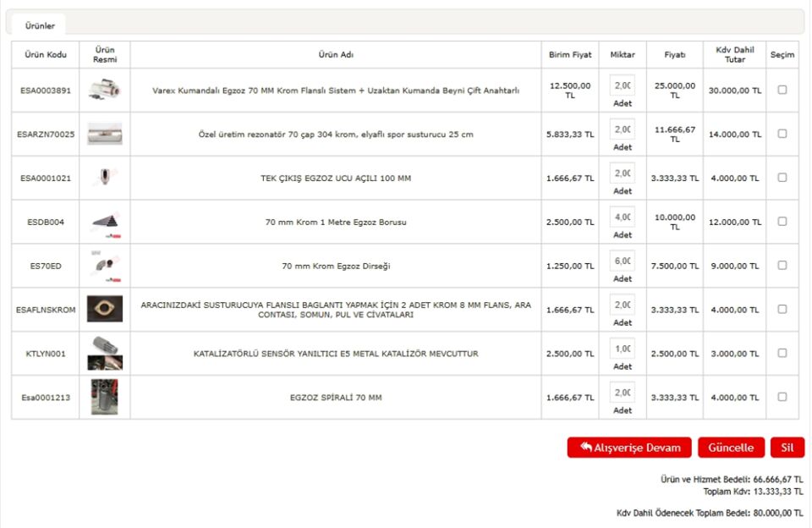Click the 12.000,00 TL total for ESDB004
This screenshot has height=528, width=812.
click(x=735, y=222)
